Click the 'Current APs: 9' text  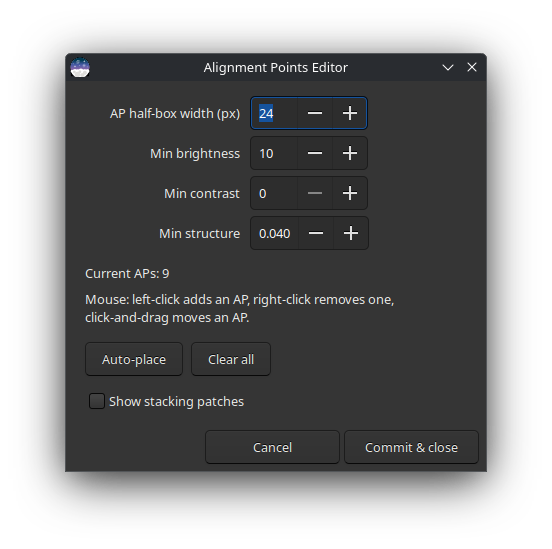[x=127, y=274]
